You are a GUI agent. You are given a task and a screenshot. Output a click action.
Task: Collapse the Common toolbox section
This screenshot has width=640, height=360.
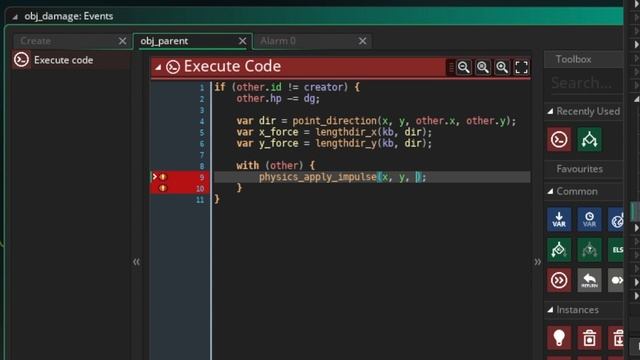tap(550, 191)
